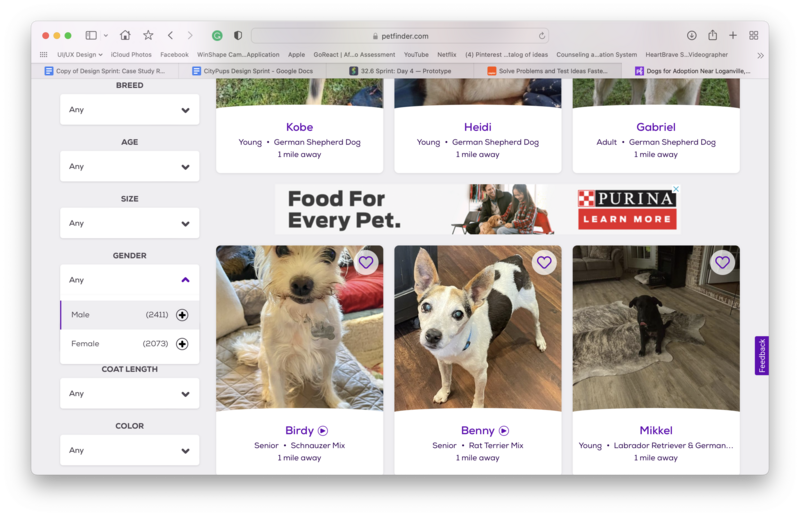The width and height of the screenshot is (800, 516).
Task: Open the Apple bookmark
Action: click(x=296, y=55)
